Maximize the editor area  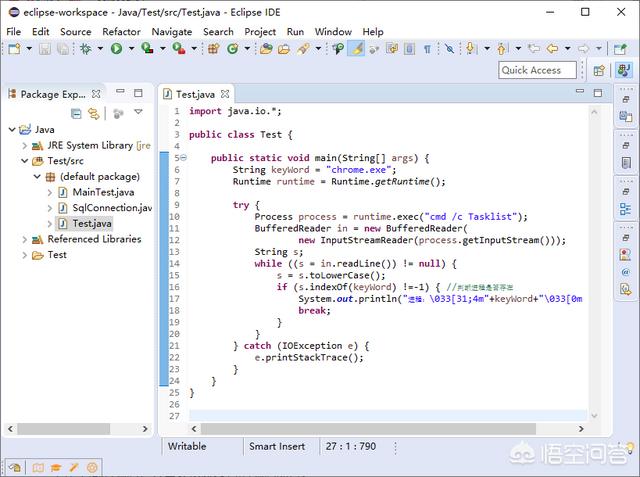[x=598, y=93]
